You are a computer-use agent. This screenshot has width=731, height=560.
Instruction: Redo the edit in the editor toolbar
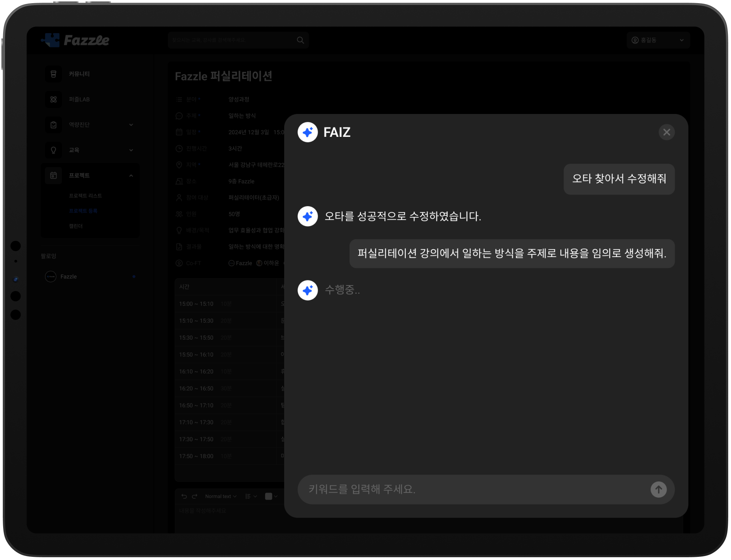pos(194,497)
